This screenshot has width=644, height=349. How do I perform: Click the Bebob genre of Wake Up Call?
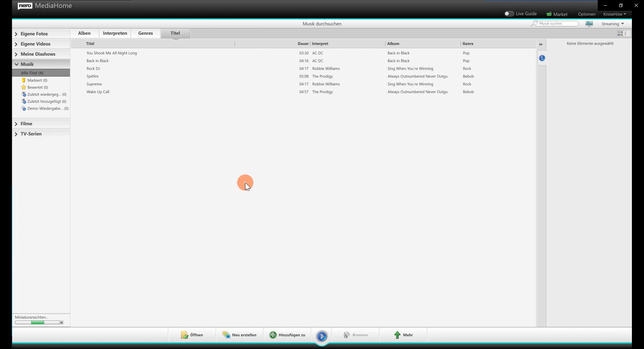click(x=469, y=92)
